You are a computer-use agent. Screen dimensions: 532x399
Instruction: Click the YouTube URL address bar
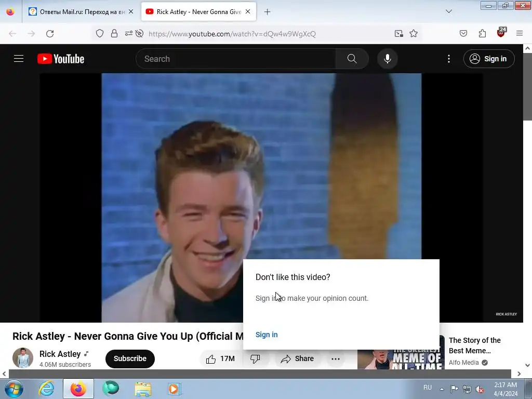point(232,34)
